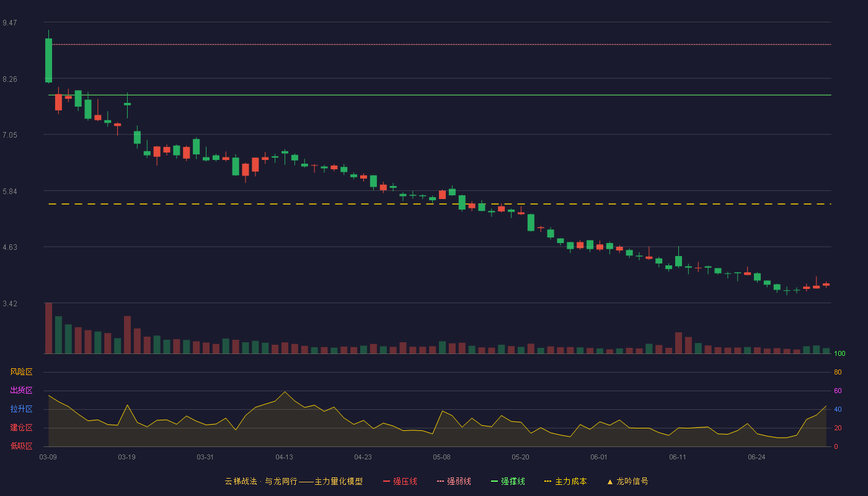Select the tallest red volume bar at 03-09
The height and width of the screenshot is (496, 868).
48,328
